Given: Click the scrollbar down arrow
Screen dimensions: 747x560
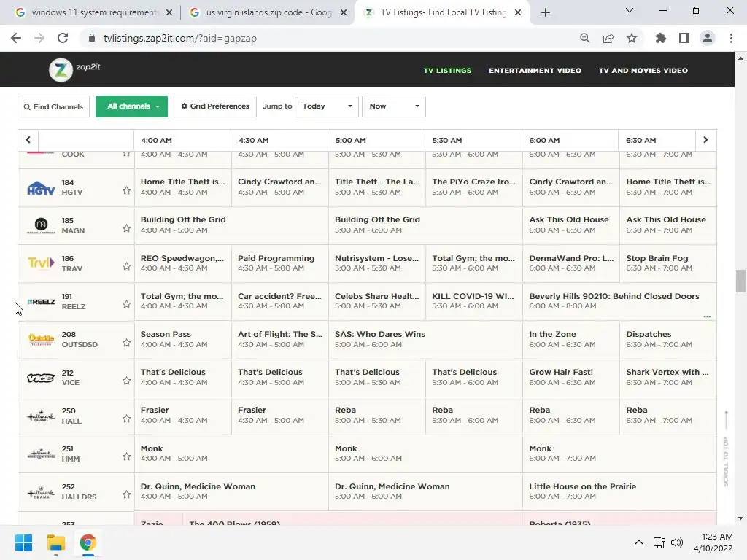Looking at the screenshot, I should tap(740, 518).
